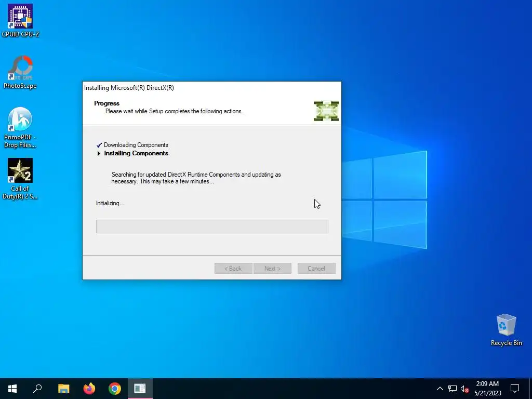The width and height of the screenshot is (532, 399).
Task: Open the clock showing 2:09 AM
Action: point(487,389)
